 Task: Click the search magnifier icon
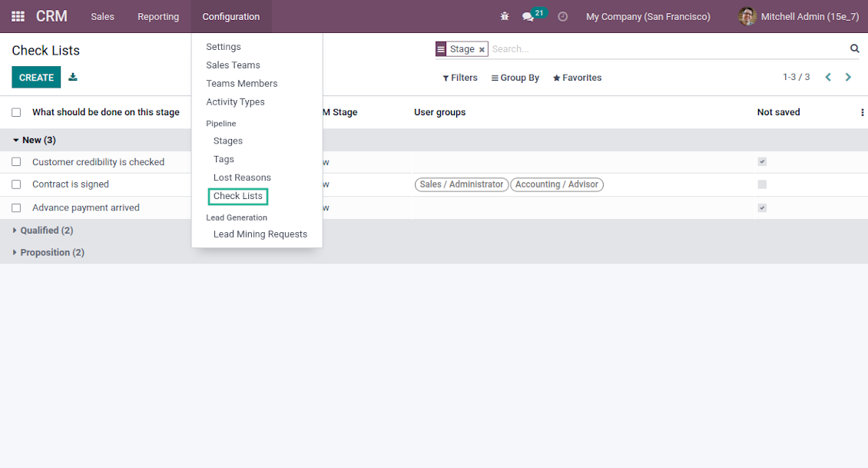(x=855, y=48)
